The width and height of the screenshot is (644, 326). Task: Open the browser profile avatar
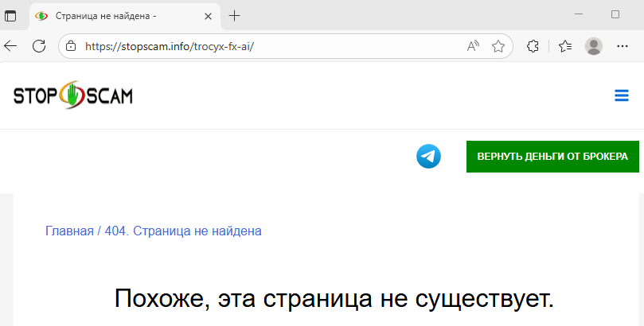[x=594, y=46]
